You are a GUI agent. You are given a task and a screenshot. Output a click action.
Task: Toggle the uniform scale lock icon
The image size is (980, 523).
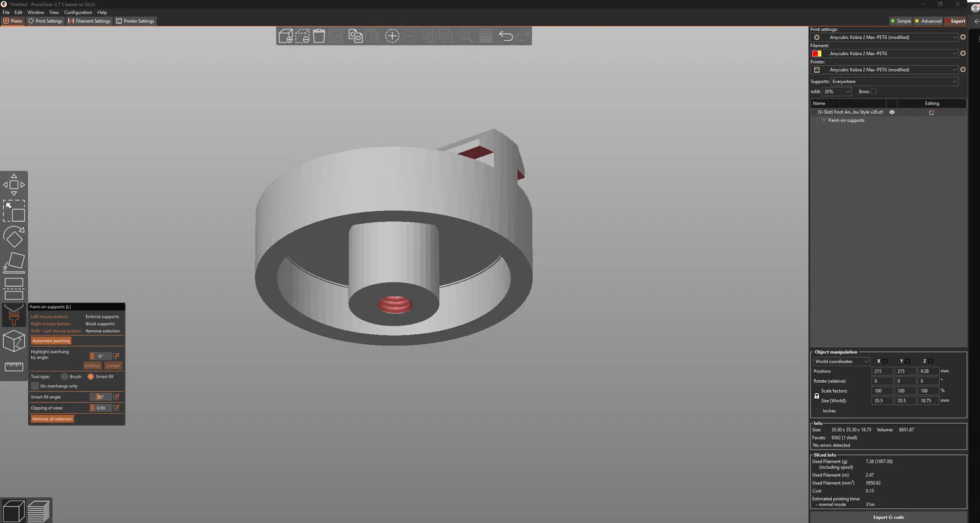pyautogui.click(x=816, y=396)
